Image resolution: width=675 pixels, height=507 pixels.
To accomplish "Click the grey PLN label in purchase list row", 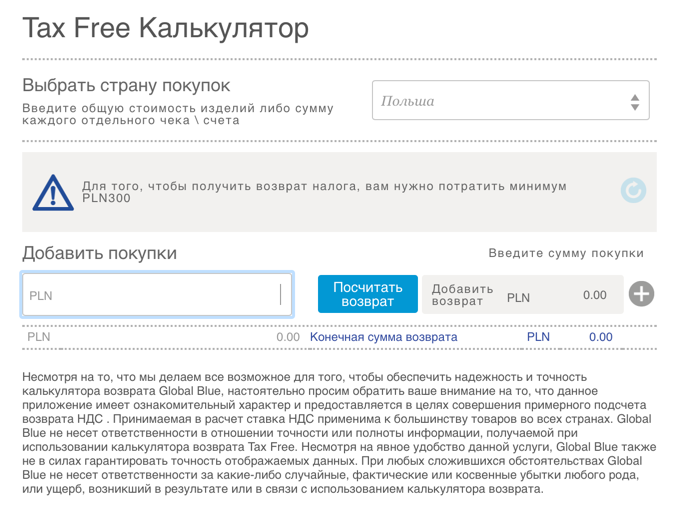I will tap(39, 337).
